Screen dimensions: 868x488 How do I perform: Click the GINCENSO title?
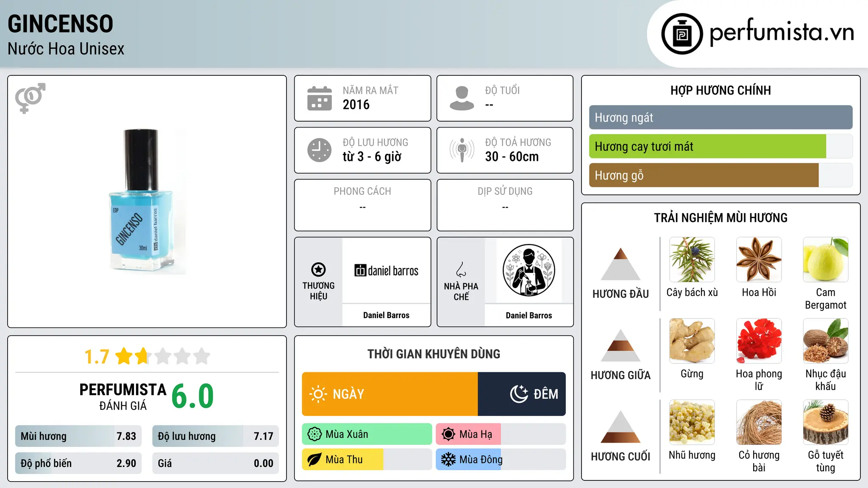(x=61, y=24)
